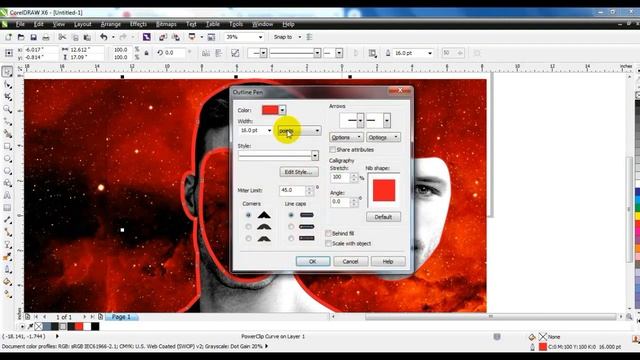Click Save floppy disk icon
Screen dimensions: 640x360
click(x=33, y=37)
